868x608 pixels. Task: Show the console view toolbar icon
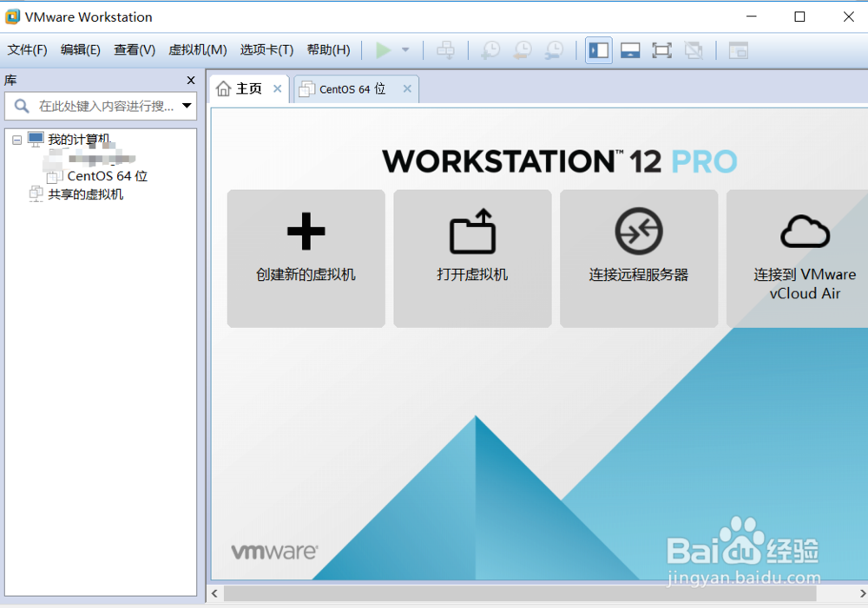click(x=739, y=50)
